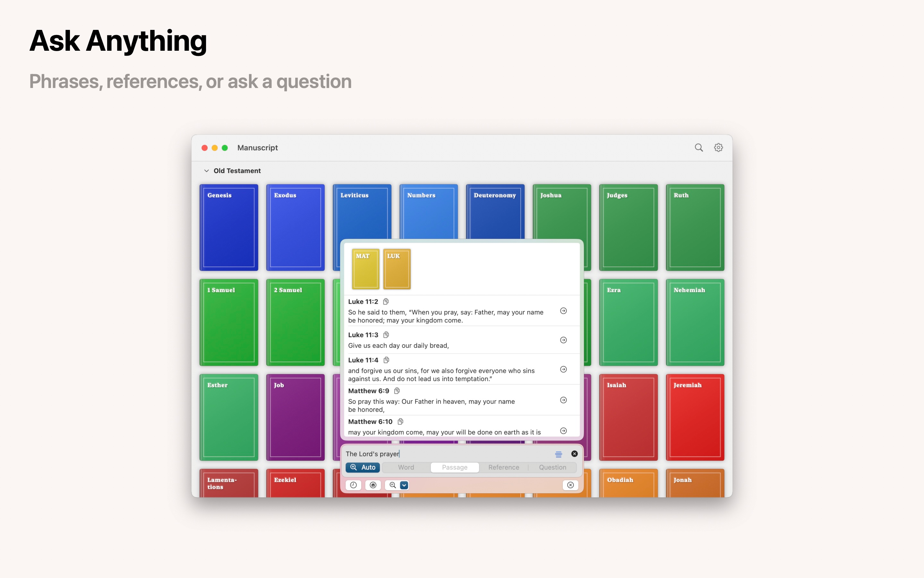Open the Job book

pyautogui.click(x=295, y=417)
